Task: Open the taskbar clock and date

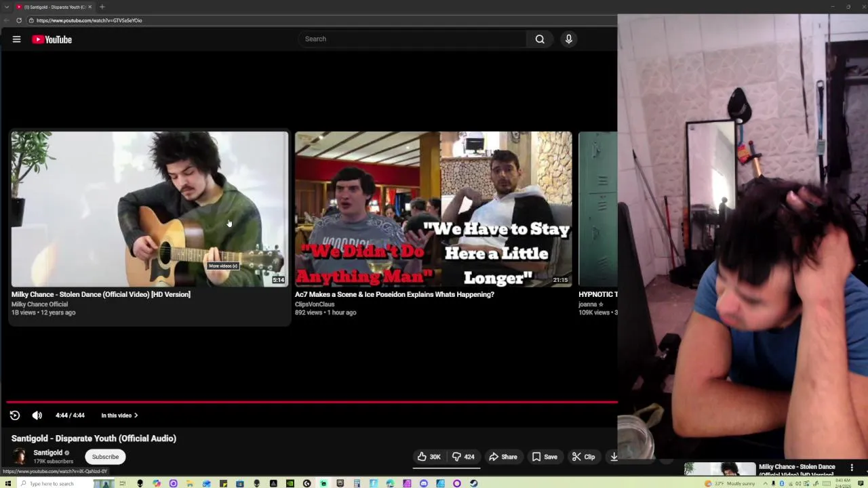Action: tap(843, 483)
